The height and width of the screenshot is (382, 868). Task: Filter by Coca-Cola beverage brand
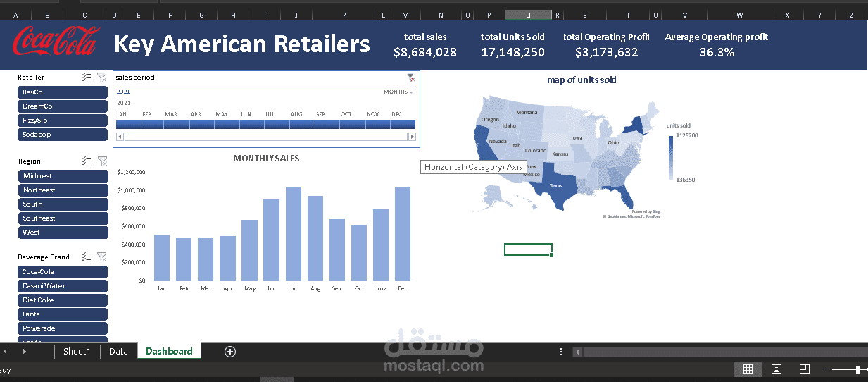(x=63, y=272)
